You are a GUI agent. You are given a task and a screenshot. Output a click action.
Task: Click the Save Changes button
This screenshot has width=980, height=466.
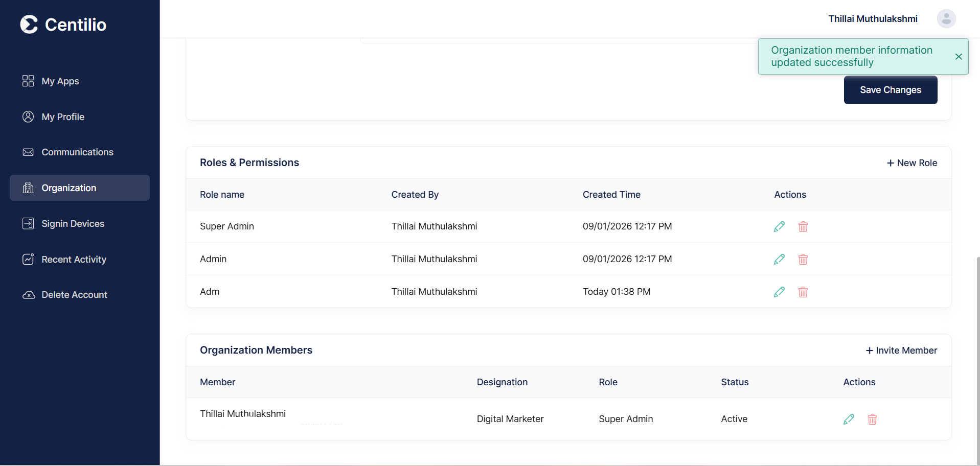pos(890,89)
